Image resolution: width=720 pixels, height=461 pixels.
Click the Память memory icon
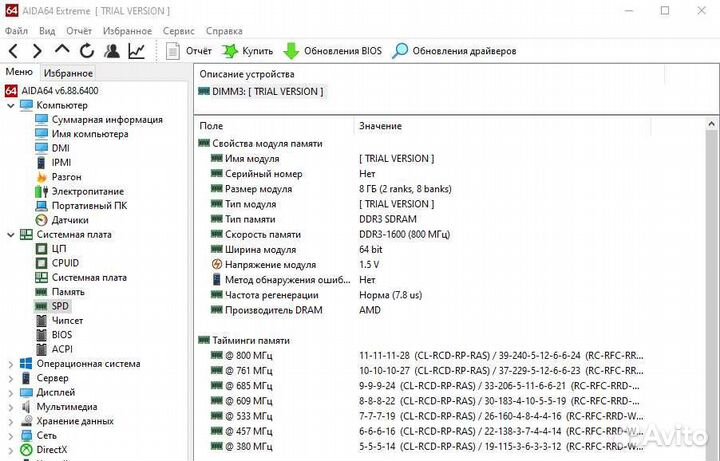[41, 292]
